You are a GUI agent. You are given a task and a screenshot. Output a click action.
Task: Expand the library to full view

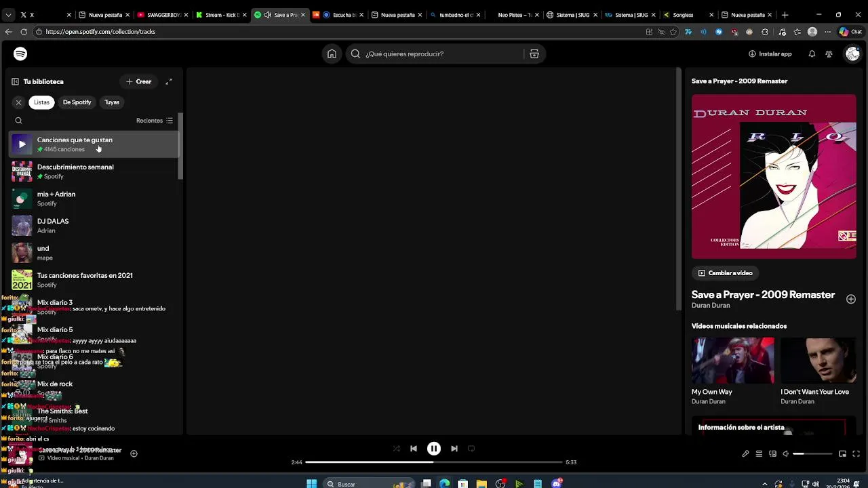tap(169, 81)
